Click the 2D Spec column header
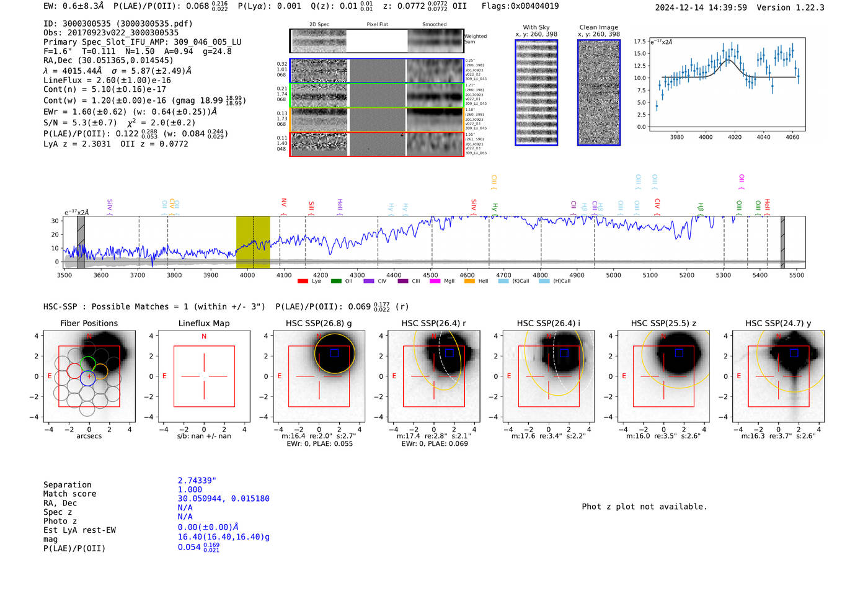Image resolution: width=868 pixels, height=591 pixels. click(x=319, y=25)
